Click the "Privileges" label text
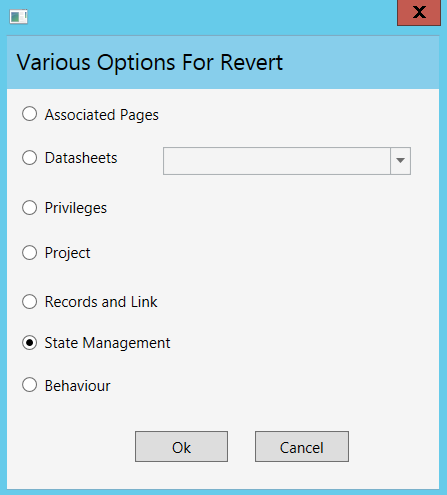This screenshot has height=495, width=447. click(76, 208)
